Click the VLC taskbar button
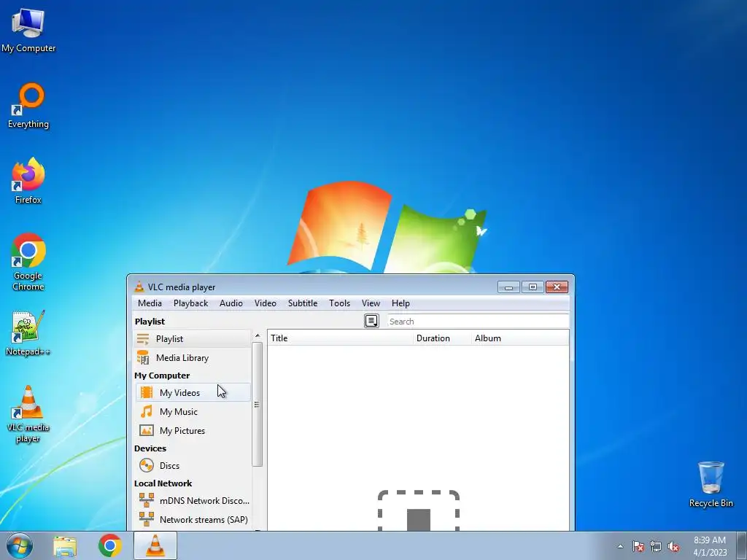This screenshot has height=560, width=747. (x=155, y=545)
